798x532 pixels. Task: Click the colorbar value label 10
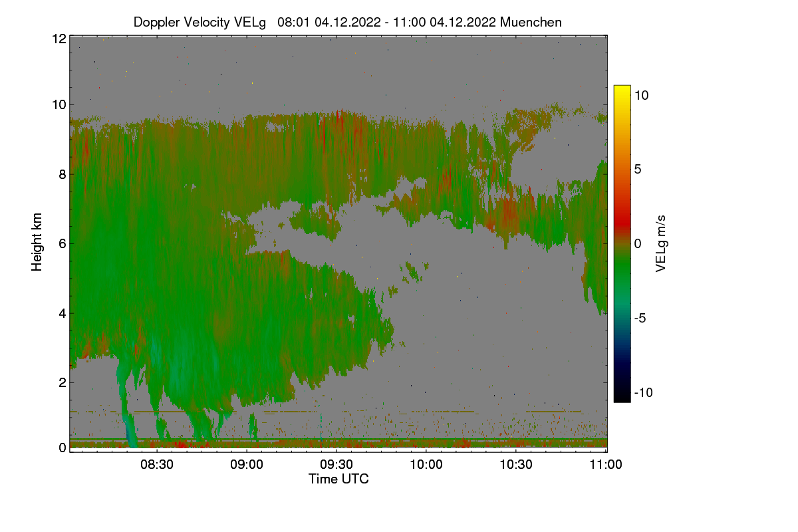tap(642, 95)
